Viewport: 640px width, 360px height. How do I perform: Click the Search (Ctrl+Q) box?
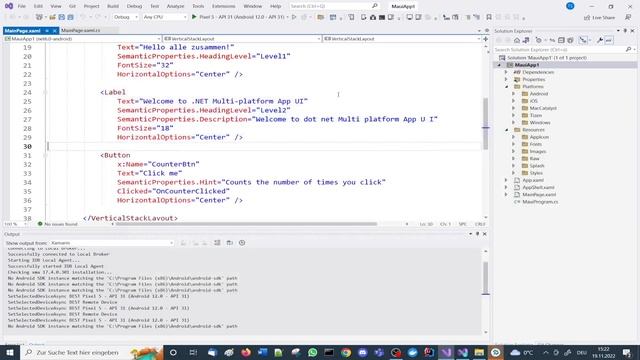coord(334,6)
